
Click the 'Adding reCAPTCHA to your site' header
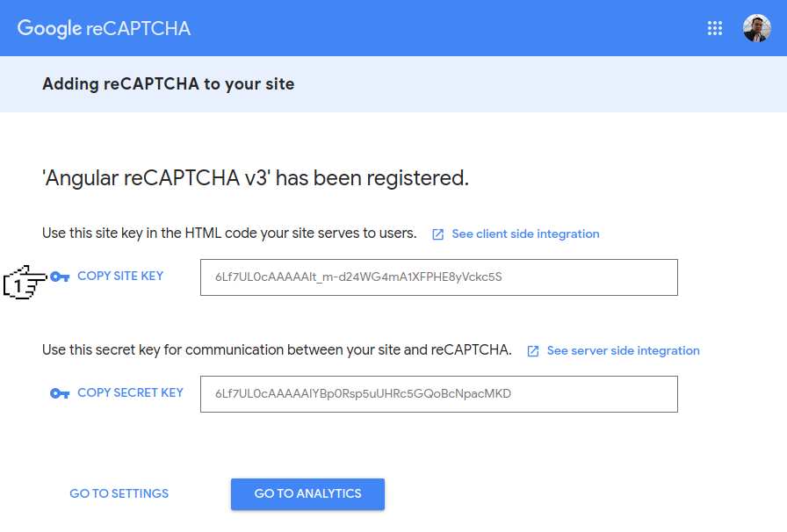(x=168, y=84)
